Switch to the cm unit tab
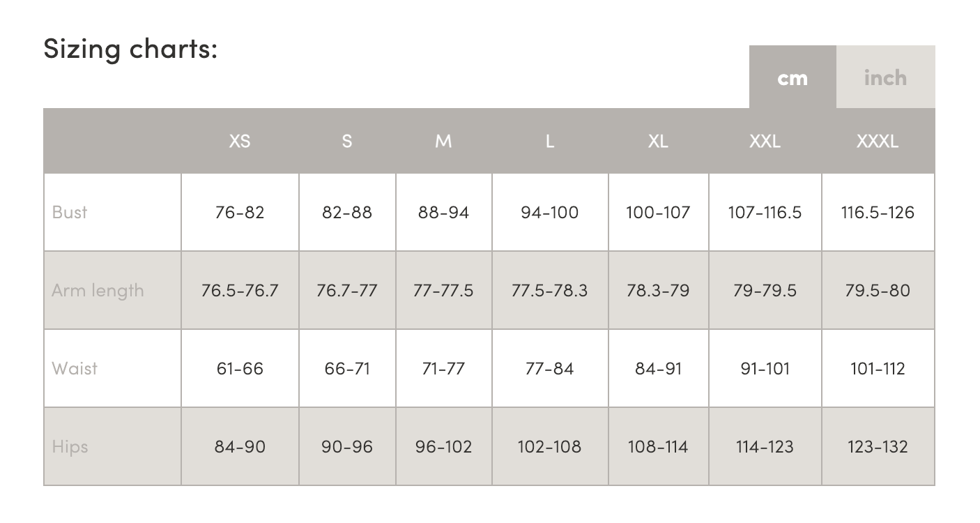 pyautogui.click(x=793, y=77)
